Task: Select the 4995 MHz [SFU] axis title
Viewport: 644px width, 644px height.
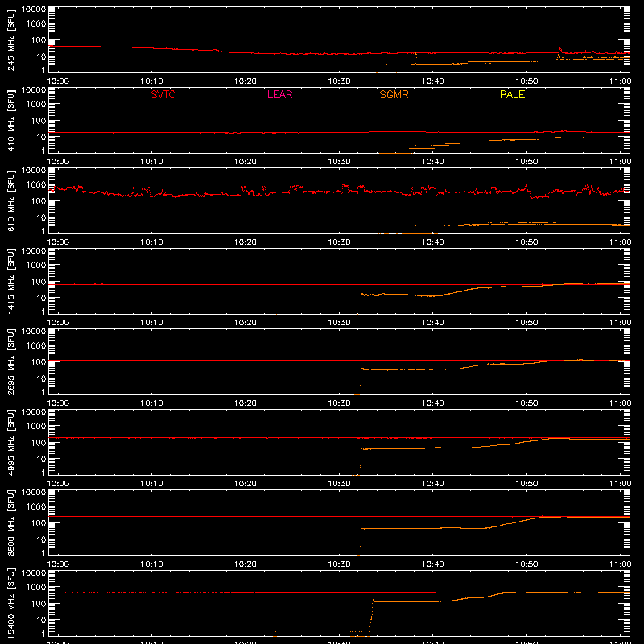Action: coord(10,442)
